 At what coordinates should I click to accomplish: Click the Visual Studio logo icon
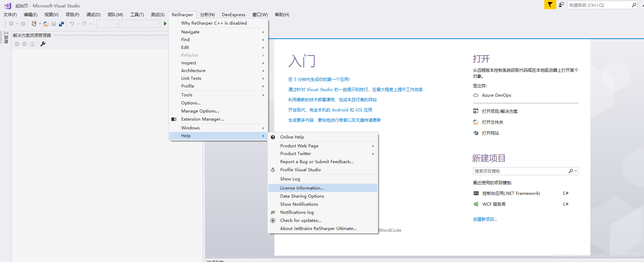click(x=7, y=6)
